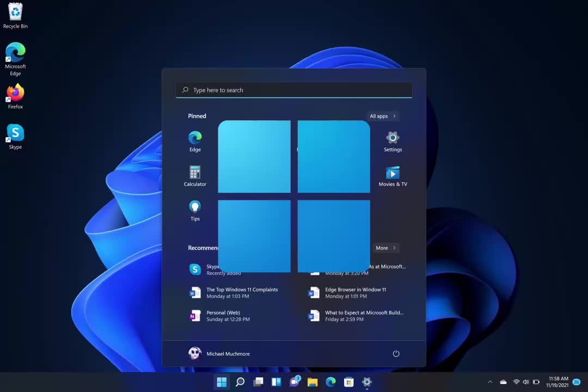Open the Tips pinned app
The width and height of the screenshot is (588, 392).
click(195, 211)
